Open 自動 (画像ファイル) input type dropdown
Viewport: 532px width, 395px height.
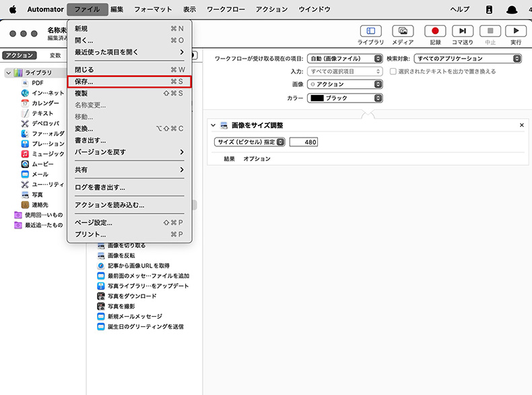[345, 59]
